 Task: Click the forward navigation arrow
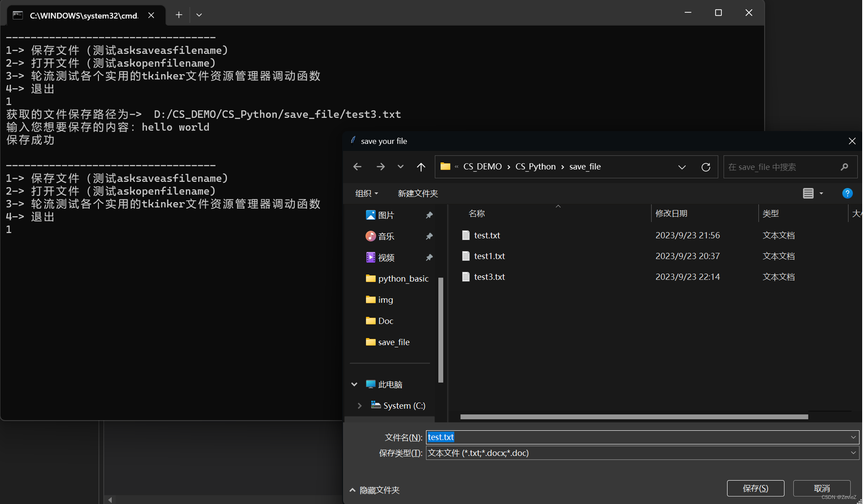(380, 167)
